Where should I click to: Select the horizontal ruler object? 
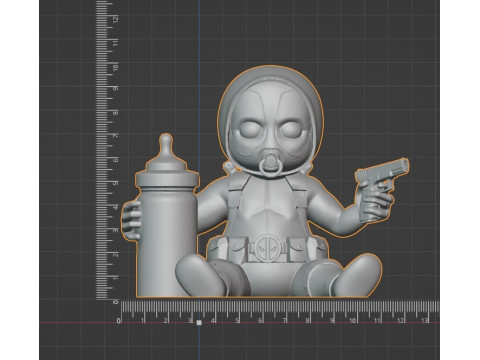(x=279, y=312)
